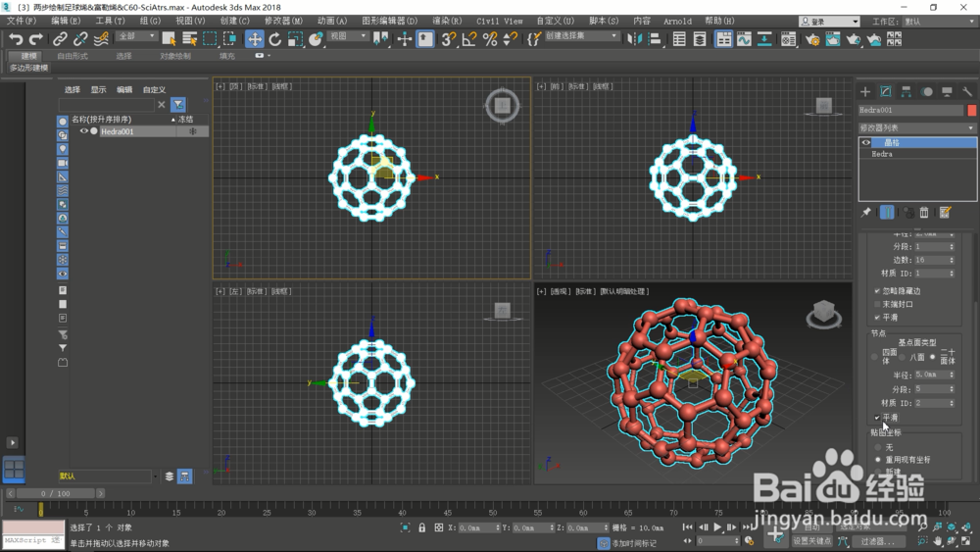The image size is (980, 552).
Task: Open Rendered Frame Window icon
Action: click(833, 39)
